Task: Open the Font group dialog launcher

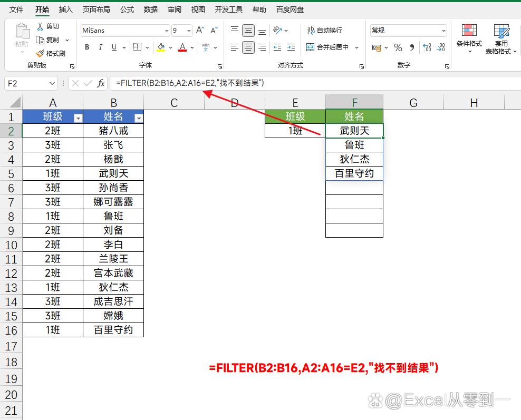Action: click(x=219, y=66)
